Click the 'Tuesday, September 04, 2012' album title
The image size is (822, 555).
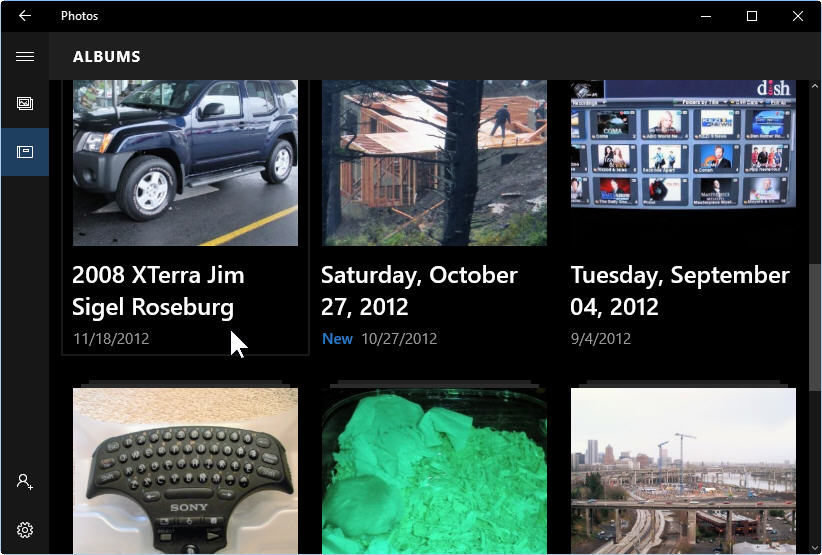[x=680, y=290]
